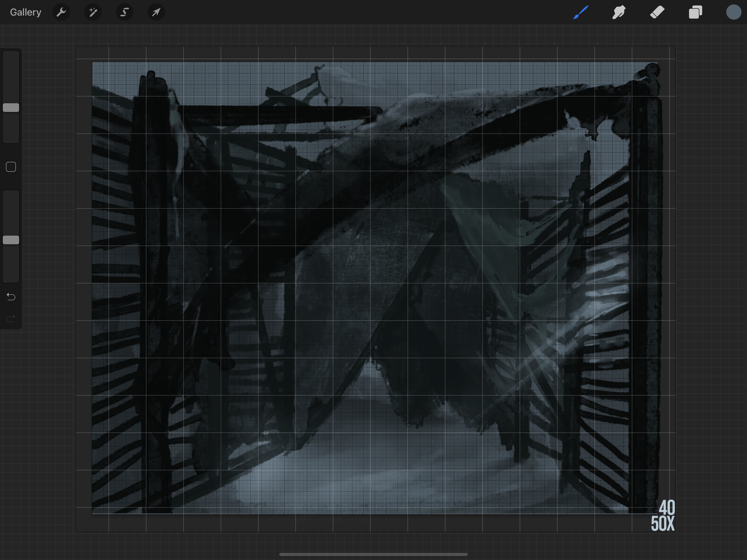Undo the last action

(x=11, y=296)
